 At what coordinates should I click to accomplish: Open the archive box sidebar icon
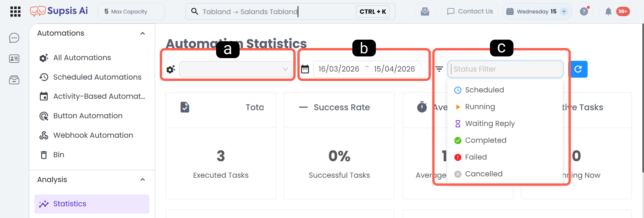tap(14, 80)
